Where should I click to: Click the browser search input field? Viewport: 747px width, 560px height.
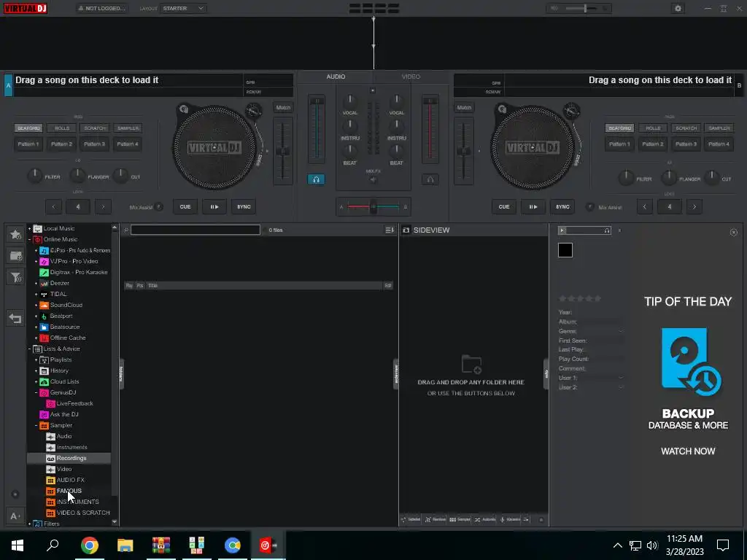[x=196, y=230]
